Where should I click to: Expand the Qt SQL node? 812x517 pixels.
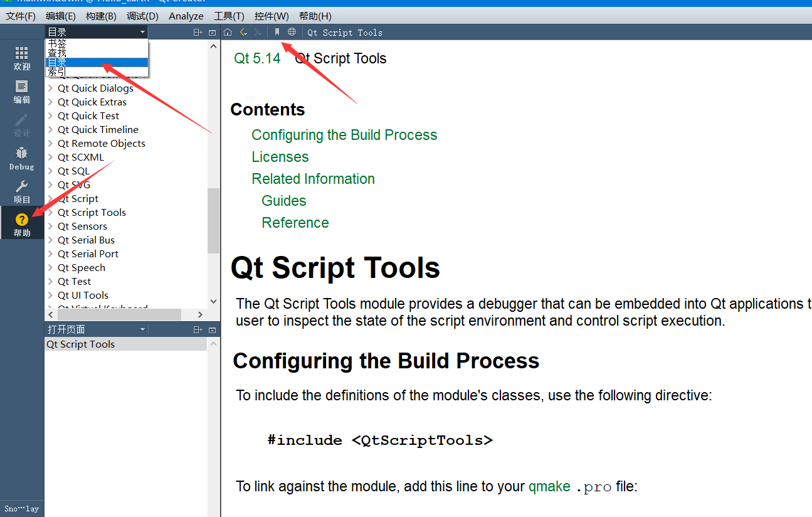(x=51, y=171)
